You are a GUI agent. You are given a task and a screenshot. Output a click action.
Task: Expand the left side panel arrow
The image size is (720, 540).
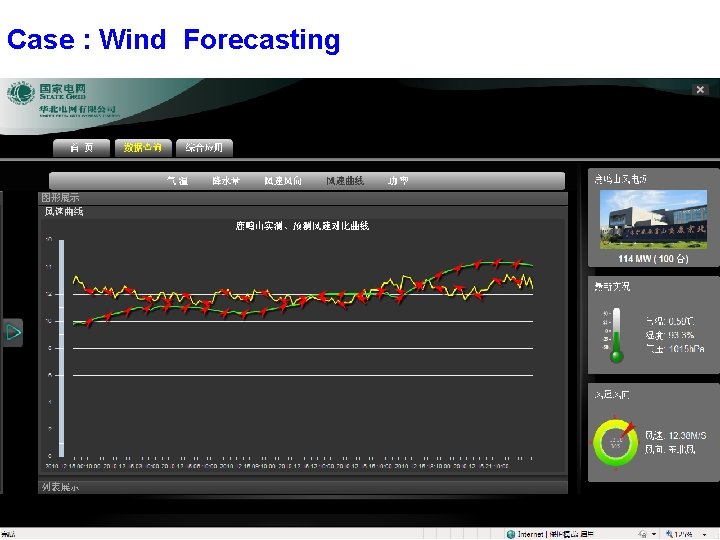[x=13, y=332]
